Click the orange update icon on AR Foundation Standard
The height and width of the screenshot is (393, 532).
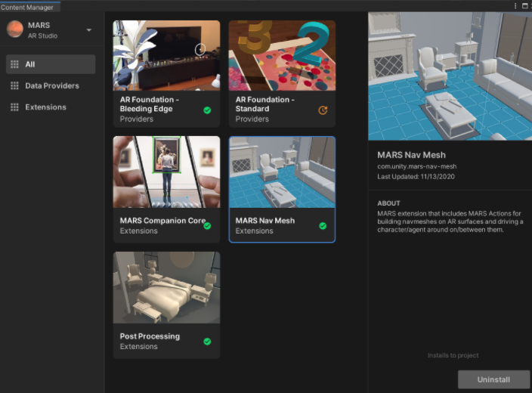coord(323,110)
